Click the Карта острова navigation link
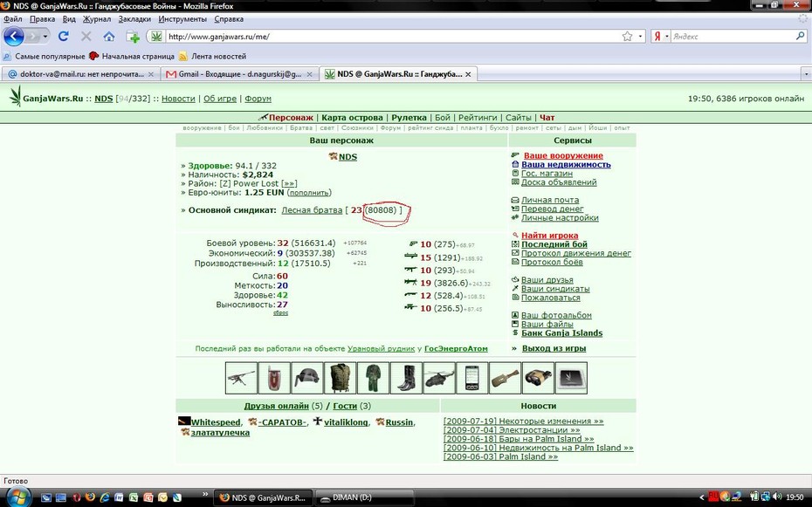Screen dimensions: 812x507 click(x=352, y=118)
